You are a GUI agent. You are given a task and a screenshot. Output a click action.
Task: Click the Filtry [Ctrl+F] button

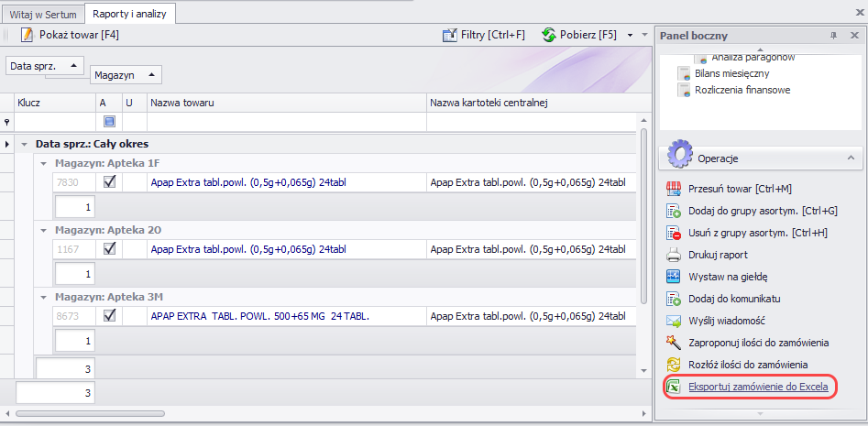[483, 36]
